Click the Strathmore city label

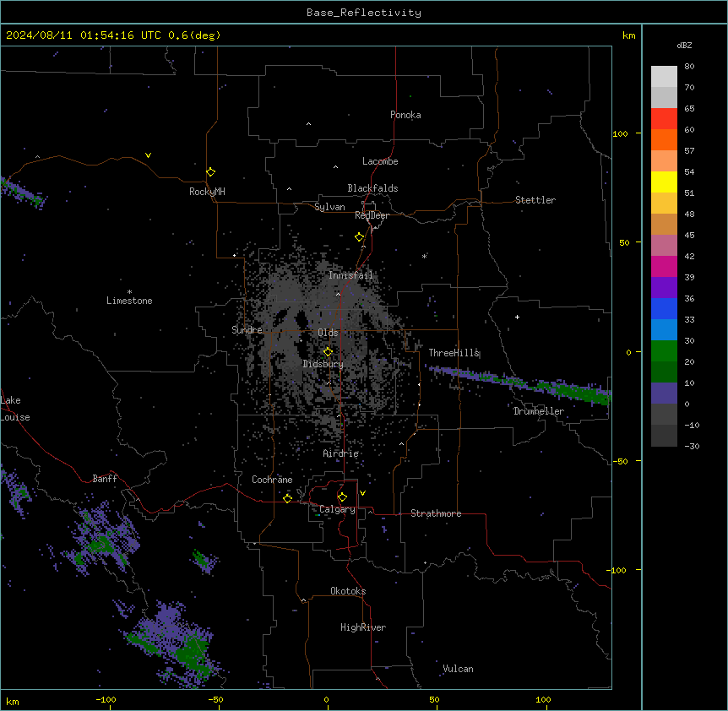coord(436,513)
